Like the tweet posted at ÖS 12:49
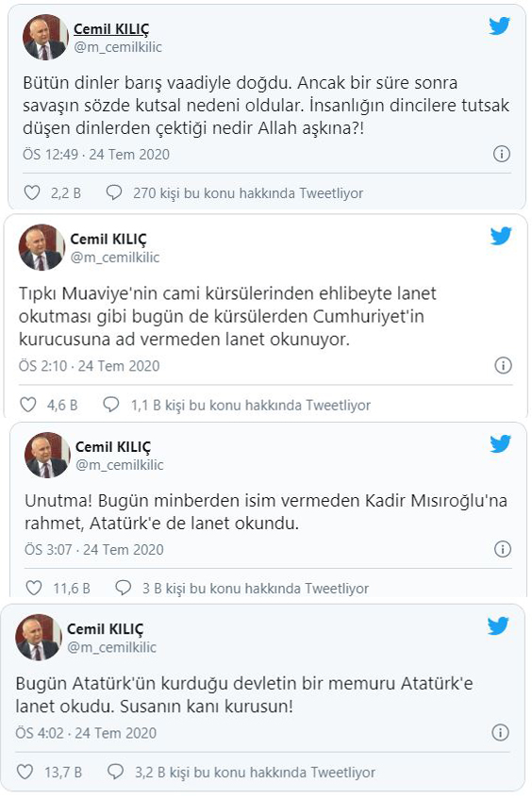The image size is (532, 799). coord(32,192)
